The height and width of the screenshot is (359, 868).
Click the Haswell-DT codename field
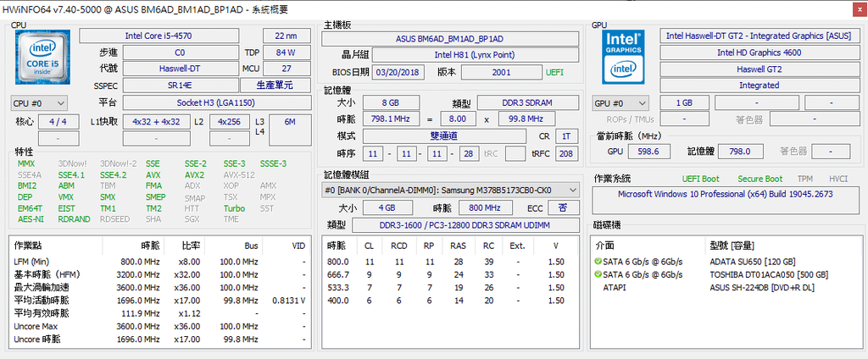point(180,69)
